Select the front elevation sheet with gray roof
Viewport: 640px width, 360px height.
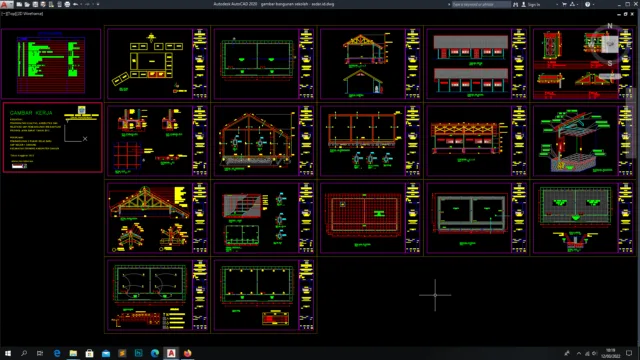click(477, 64)
